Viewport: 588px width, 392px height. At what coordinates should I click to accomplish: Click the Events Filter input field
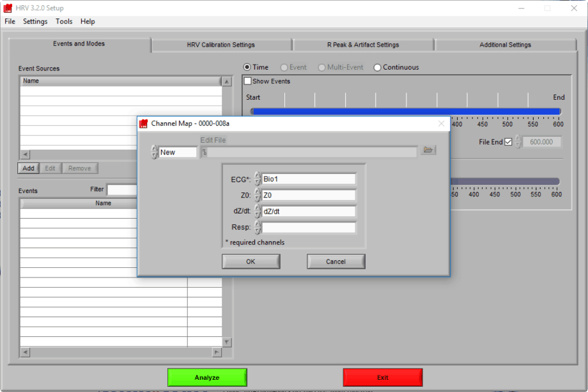(x=121, y=189)
